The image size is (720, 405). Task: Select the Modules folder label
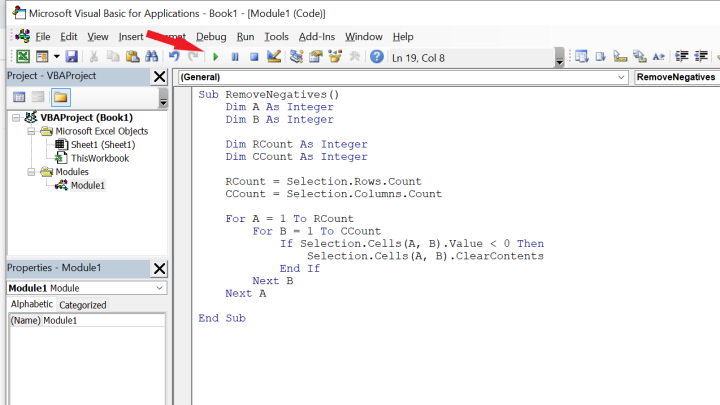point(72,172)
